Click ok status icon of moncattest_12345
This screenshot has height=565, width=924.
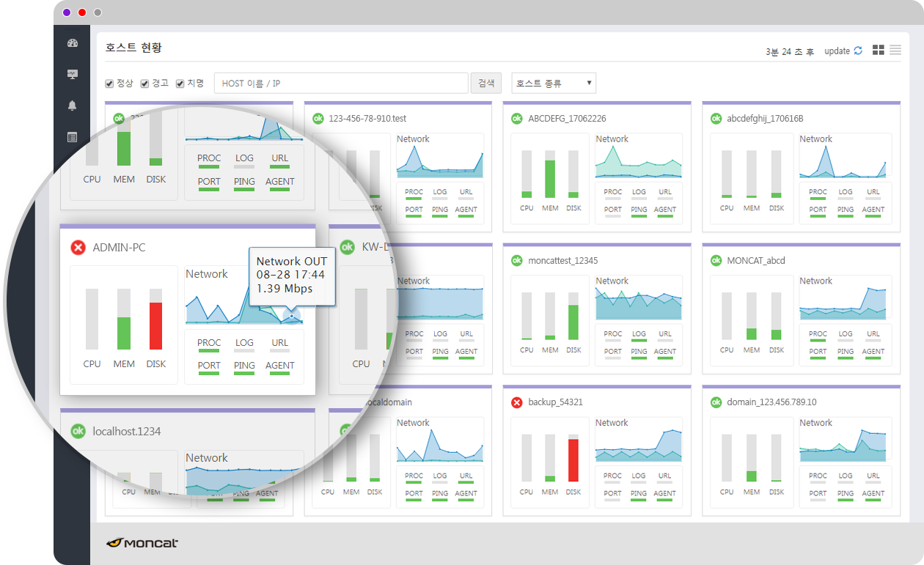pyautogui.click(x=516, y=260)
